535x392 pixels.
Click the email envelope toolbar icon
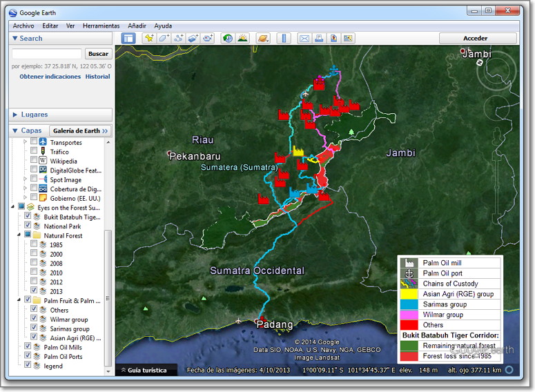304,38
